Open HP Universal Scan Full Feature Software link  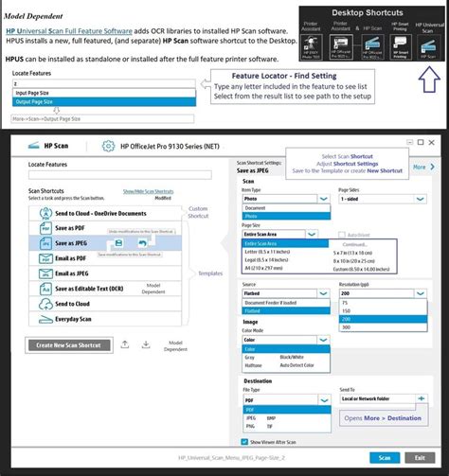coord(69,31)
